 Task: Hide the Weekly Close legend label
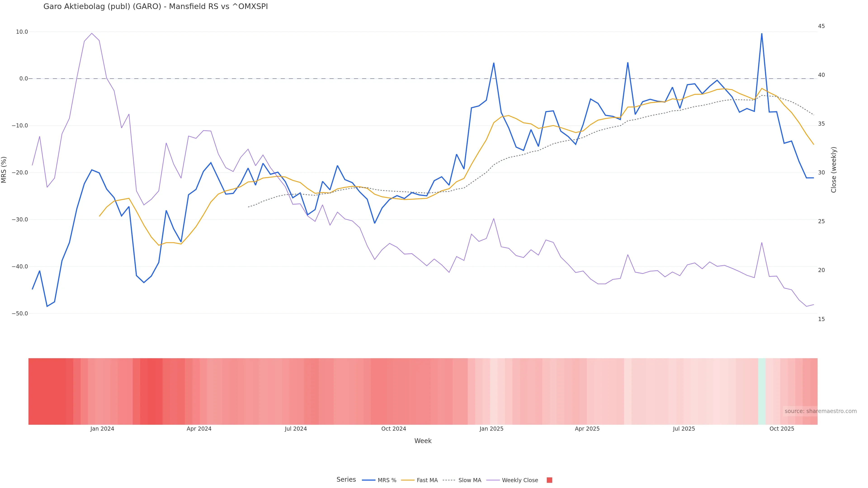520,480
